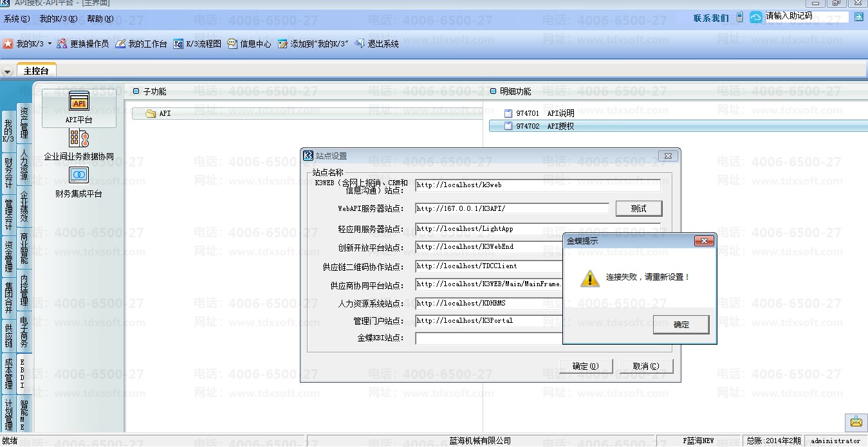Open 我的工作台 from the toolbar
Screen dimensions: 868x447
[x=141, y=44]
